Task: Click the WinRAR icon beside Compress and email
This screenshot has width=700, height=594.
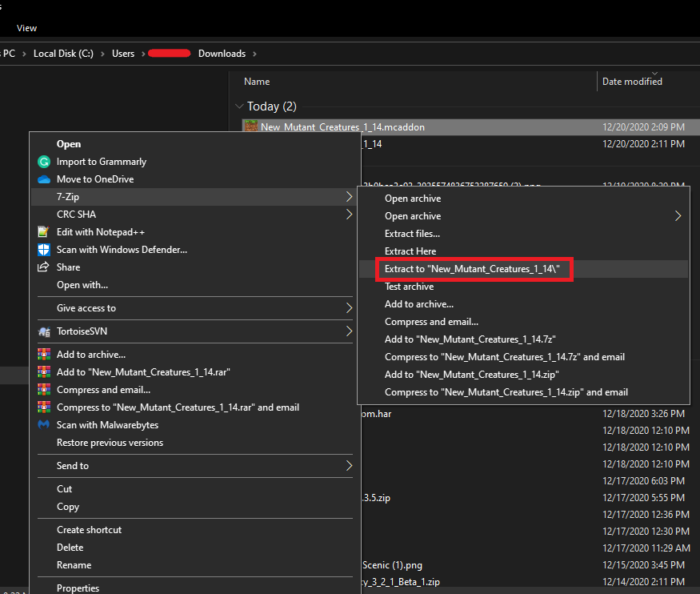Action: click(42, 389)
